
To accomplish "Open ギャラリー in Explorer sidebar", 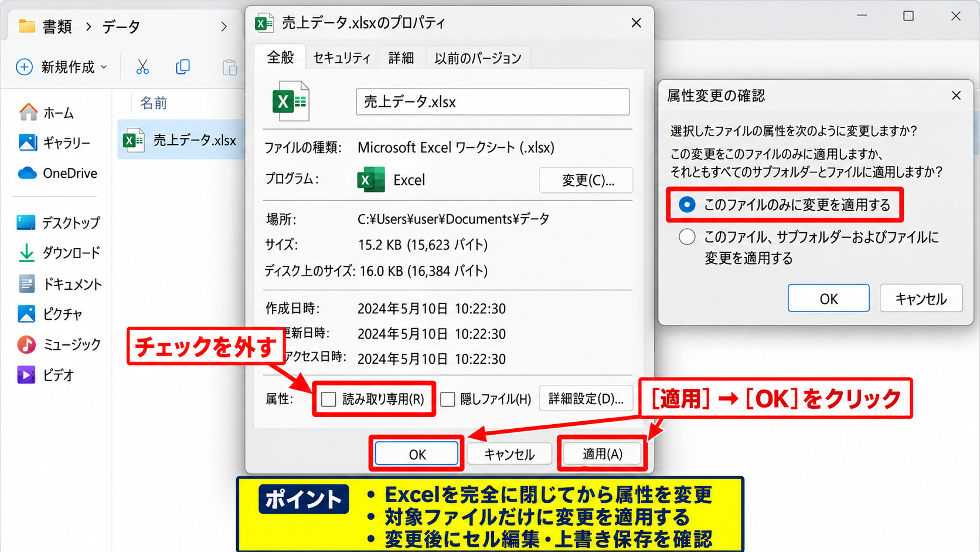I will (x=55, y=143).
